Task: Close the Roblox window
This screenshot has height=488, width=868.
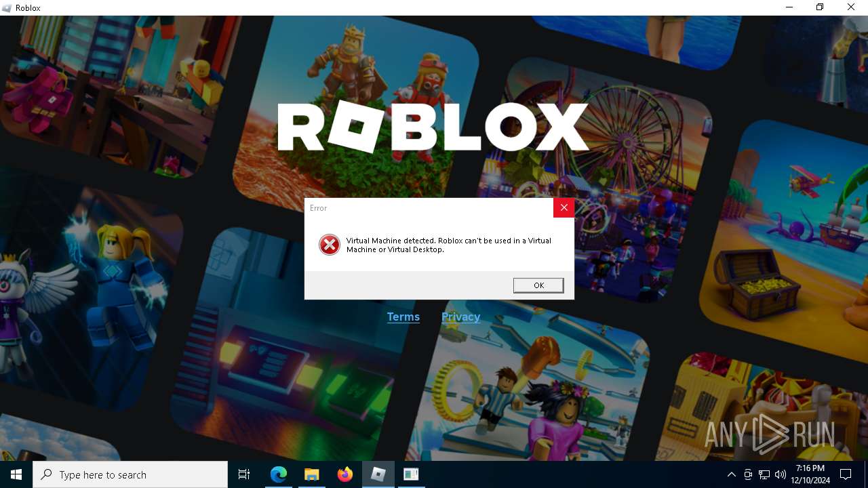Action: 851,7
